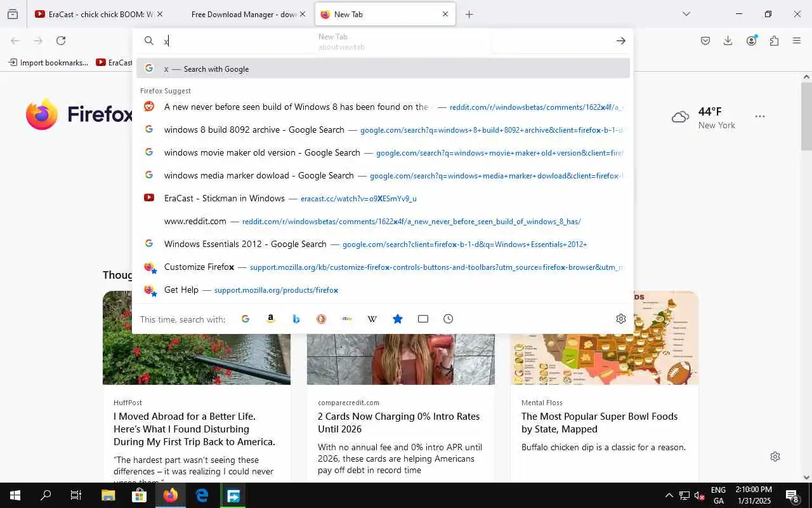Switch to Free Download Manager tab
Viewport: 812px width, 508px height.
244,14
